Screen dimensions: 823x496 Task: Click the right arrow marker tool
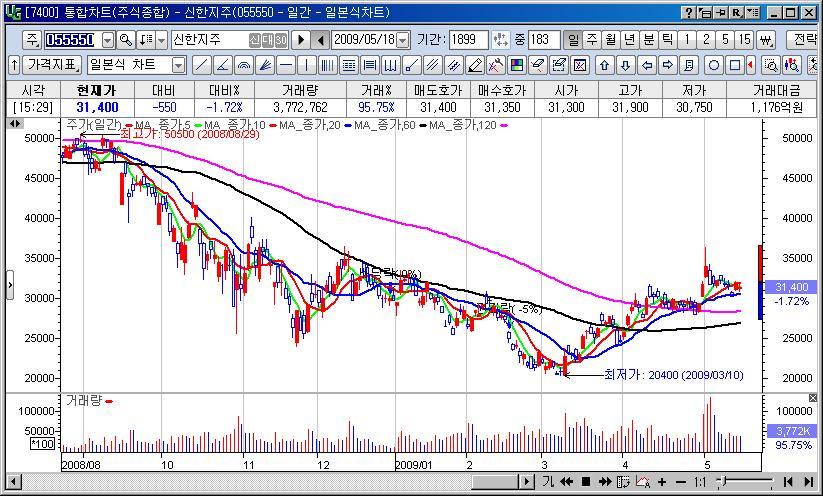click(668, 66)
